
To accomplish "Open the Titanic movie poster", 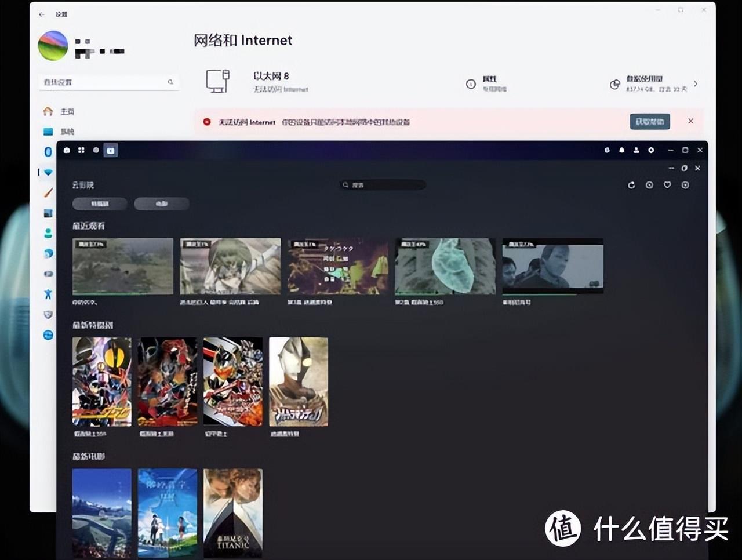I will (x=232, y=512).
